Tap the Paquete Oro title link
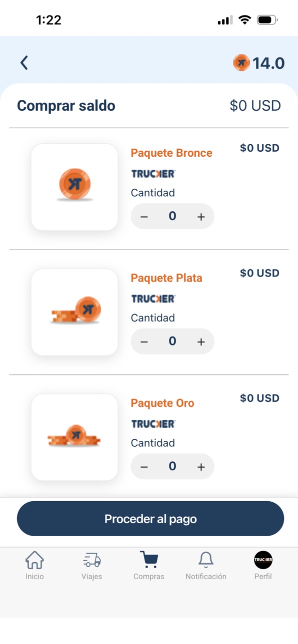This screenshot has width=298, height=644. tap(162, 403)
